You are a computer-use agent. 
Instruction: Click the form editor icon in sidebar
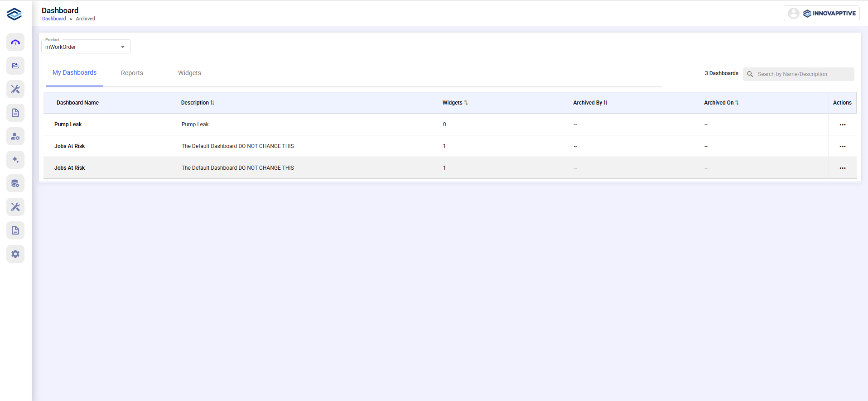pos(15,66)
